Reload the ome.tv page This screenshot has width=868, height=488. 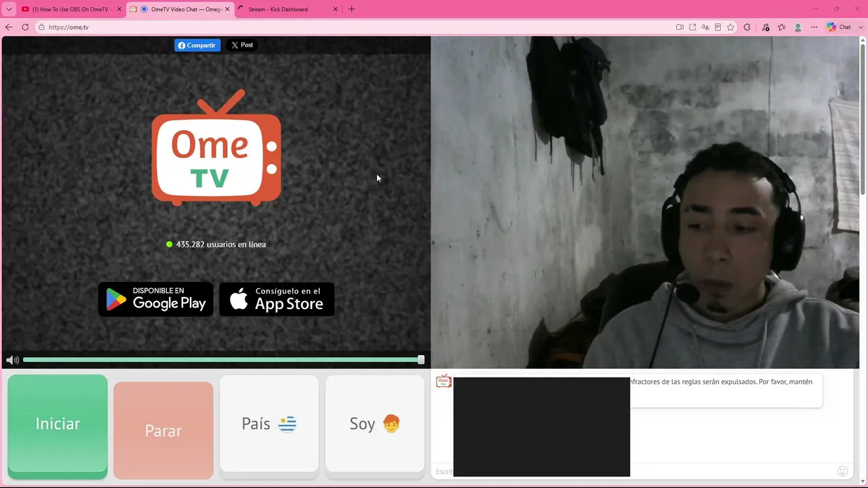coord(25,27)
